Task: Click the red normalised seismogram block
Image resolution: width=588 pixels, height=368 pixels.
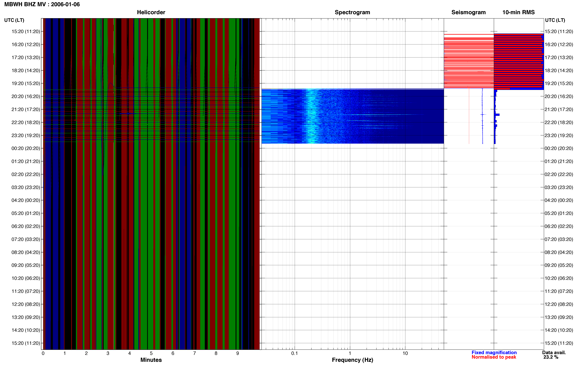Action: click(469, 61)
